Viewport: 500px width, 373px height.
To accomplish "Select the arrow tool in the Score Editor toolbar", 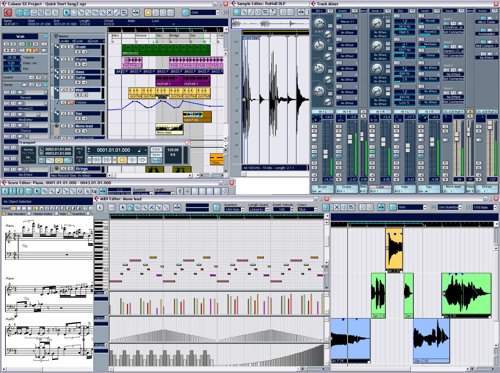I will [36, 191].
